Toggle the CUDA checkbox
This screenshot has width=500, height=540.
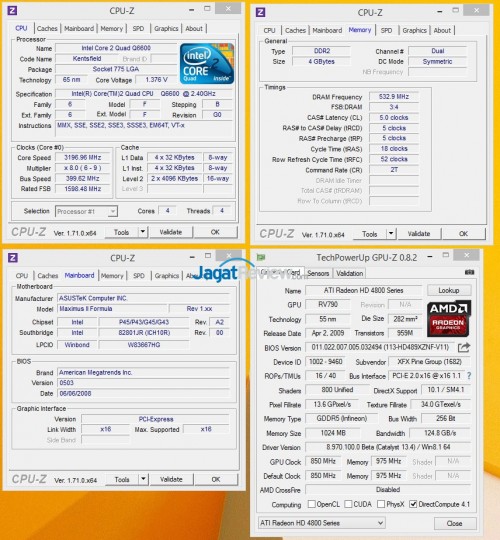(348, 504)
